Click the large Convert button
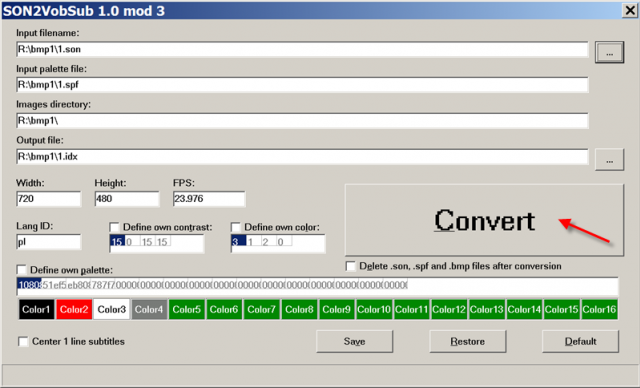Screen dimensions: 640x388 click(484, 220)
